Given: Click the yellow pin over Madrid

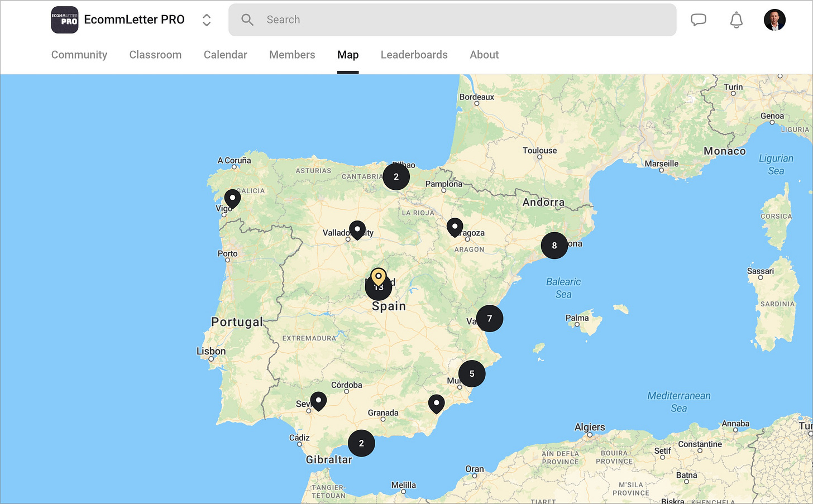Looking at the screenshot, I should (x=379, y=277).
